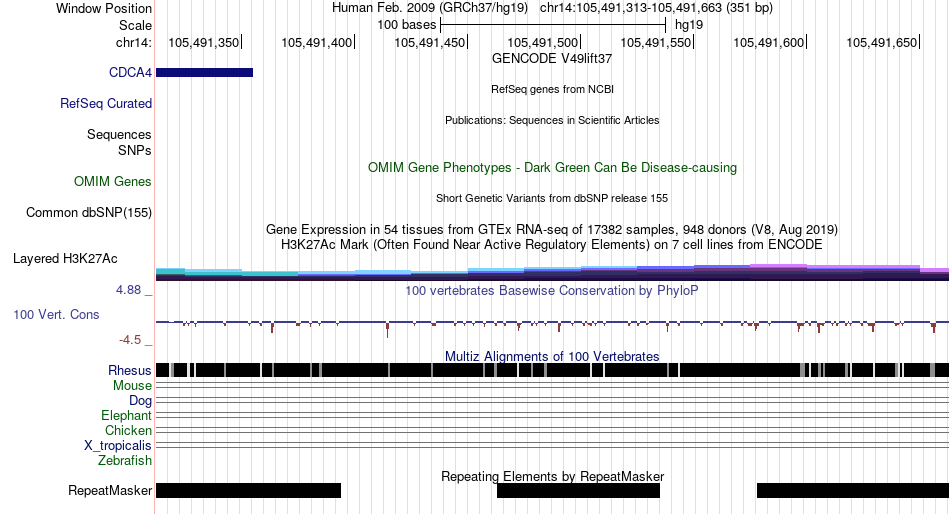Click the hg19 label beside the scale bar
Viewport: 950px width, 514px height.
(x=689, y=25)
